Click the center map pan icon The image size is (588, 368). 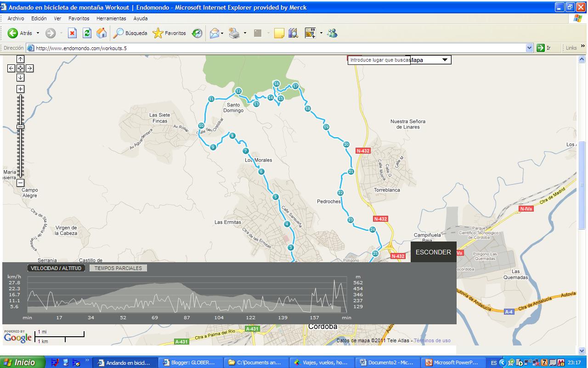(x=20, y=68)
